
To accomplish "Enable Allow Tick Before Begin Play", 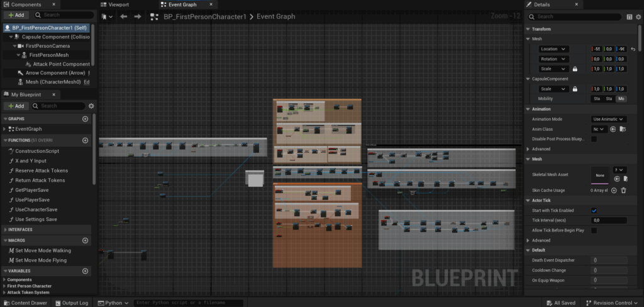I will (x=594, y=230).
